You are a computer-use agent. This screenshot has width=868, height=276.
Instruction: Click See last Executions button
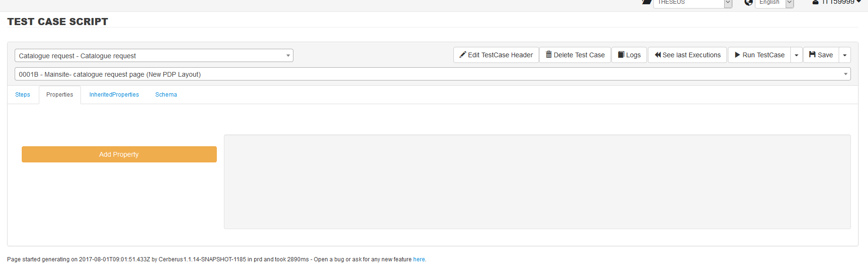[687, 55]
